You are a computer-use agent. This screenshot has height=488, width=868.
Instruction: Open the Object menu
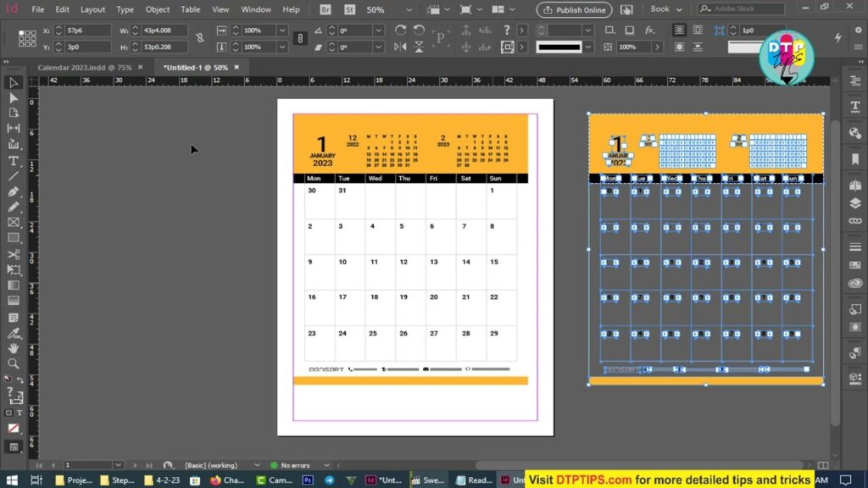point(158,9)
